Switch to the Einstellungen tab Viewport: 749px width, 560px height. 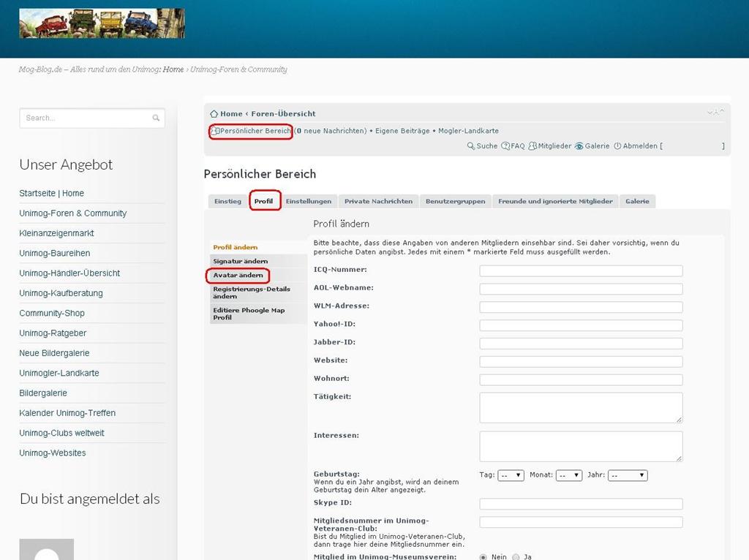308,201
